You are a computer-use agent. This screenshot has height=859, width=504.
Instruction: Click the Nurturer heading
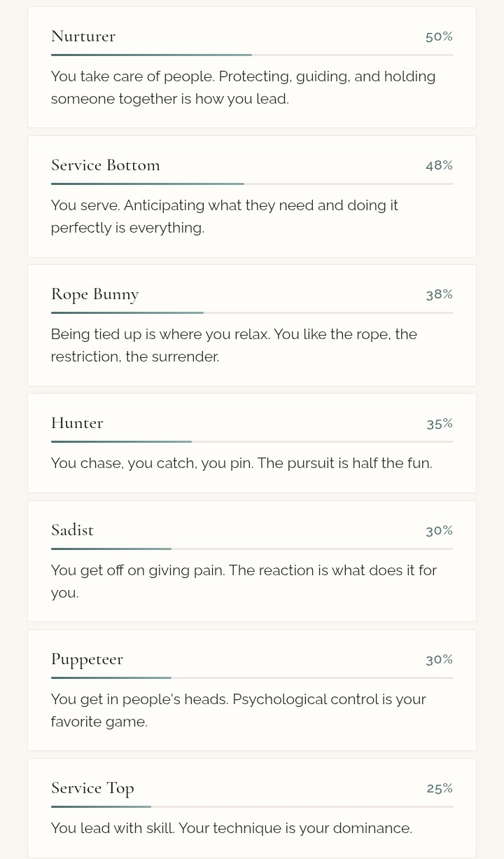pos(83,36)
